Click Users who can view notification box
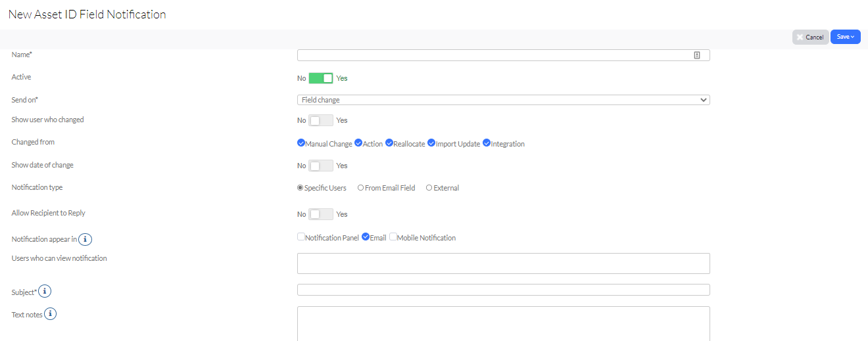 [x=504, y=263]
